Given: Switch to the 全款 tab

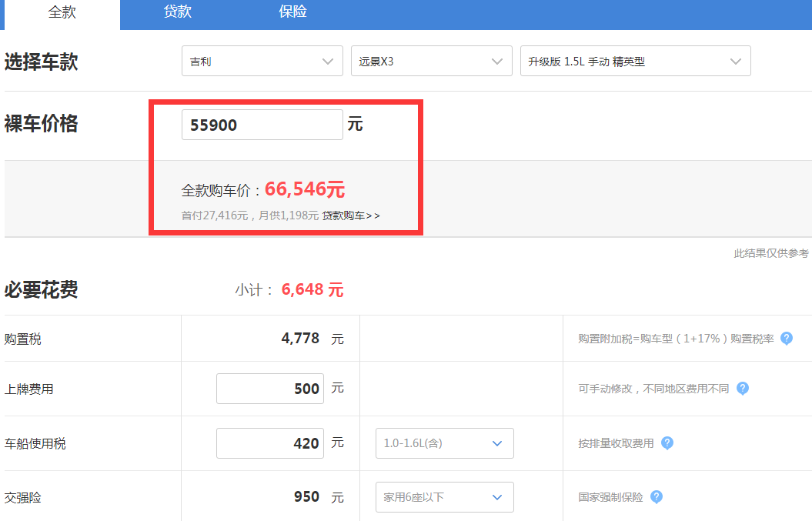Looking at the screenshot, I should pos(62,12).
